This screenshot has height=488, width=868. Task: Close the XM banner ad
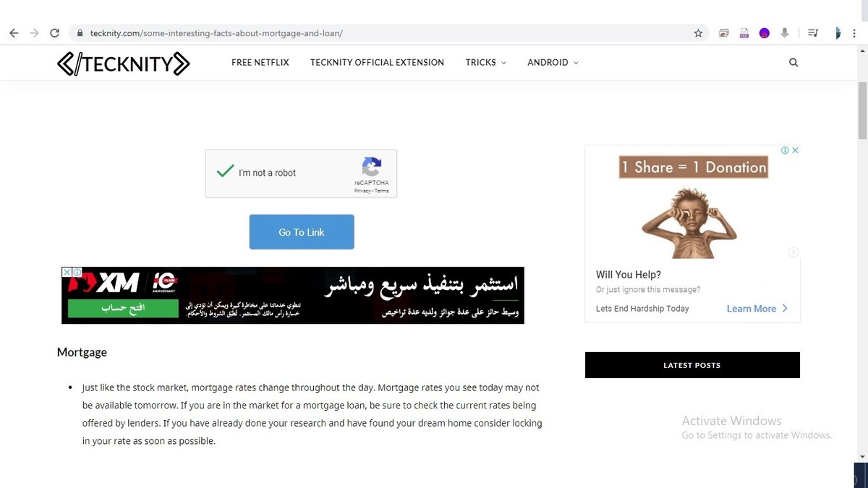(67, 273)
